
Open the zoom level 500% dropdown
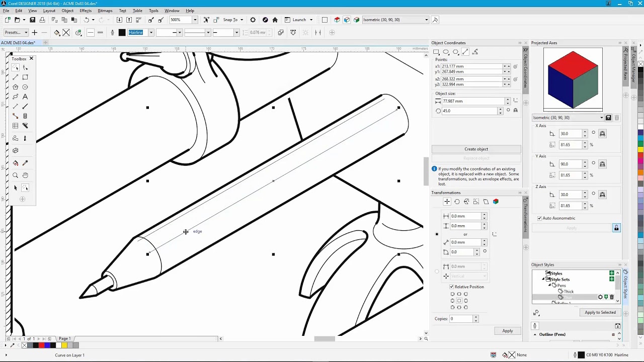pyautogui.click(x=195, y=20)
